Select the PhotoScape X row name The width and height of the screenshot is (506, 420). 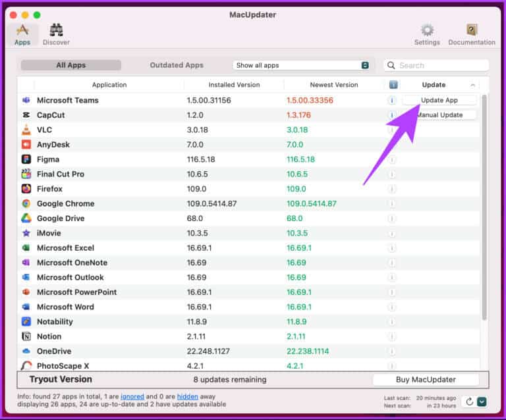pyautogui.click(x=63, y=366)
